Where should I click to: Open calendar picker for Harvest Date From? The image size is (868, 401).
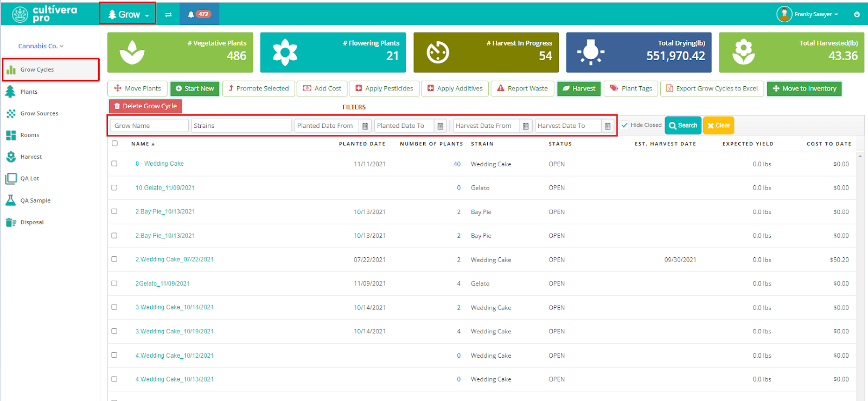point(526,126)
